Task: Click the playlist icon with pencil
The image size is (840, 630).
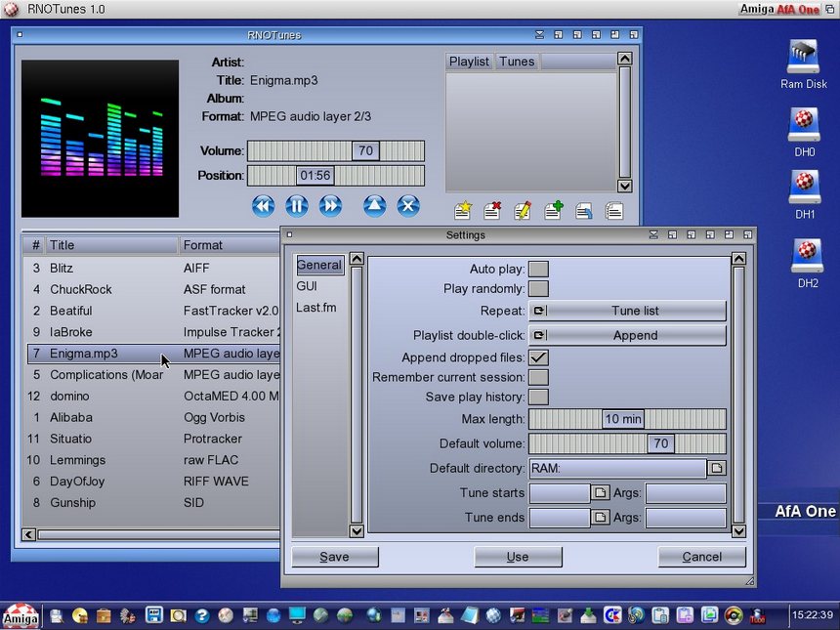Action: tap(523, 210)
